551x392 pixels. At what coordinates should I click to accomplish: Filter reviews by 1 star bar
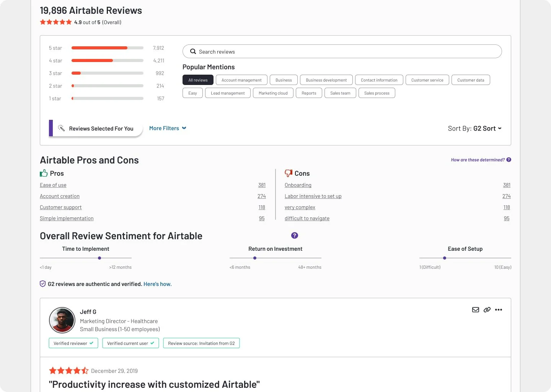point(108,98)
